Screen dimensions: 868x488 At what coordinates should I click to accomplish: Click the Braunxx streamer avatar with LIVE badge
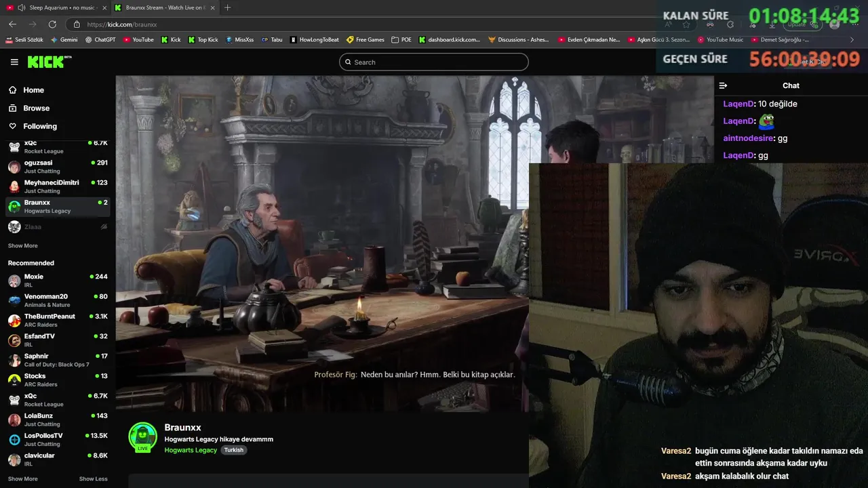(142, 437)
